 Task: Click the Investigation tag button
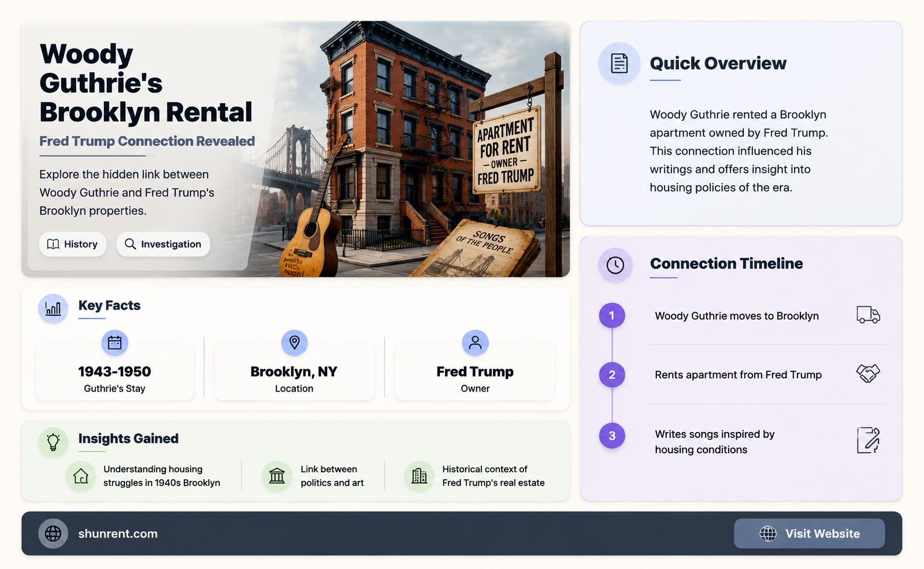coord(163,244)
